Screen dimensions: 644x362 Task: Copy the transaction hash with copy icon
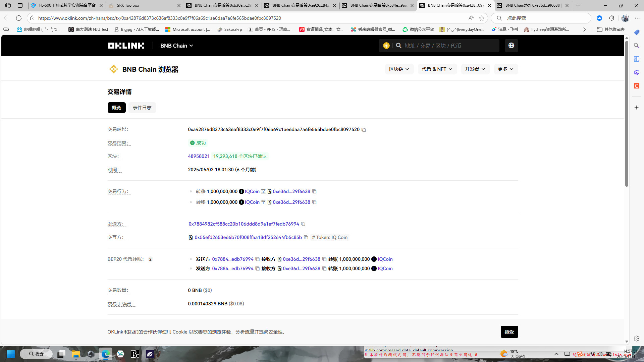point(364,130)
